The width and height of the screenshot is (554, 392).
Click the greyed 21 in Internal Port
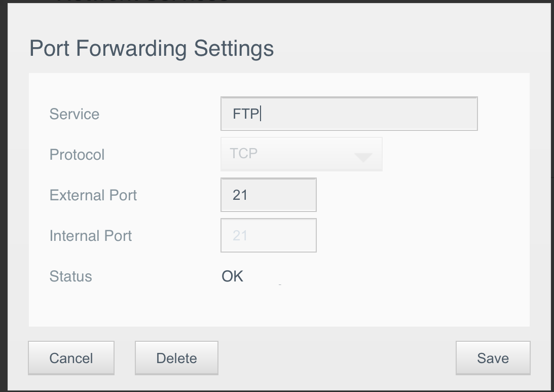[x=240, y=235]
